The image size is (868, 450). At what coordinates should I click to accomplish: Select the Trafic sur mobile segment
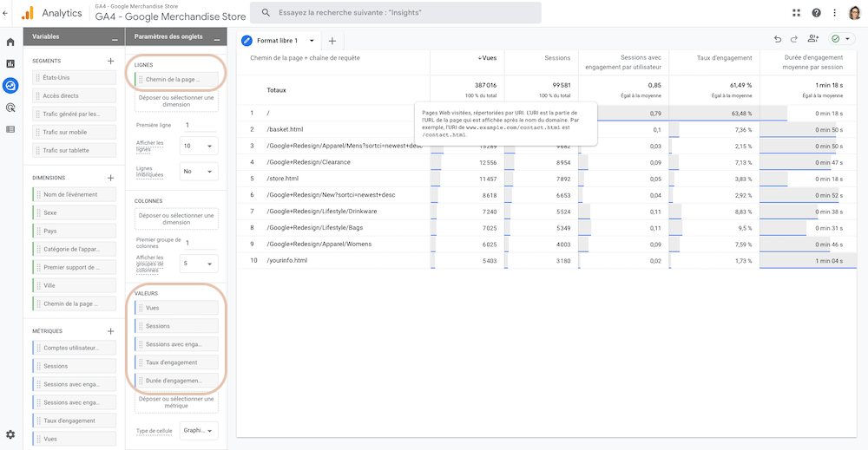click(74, 132)
